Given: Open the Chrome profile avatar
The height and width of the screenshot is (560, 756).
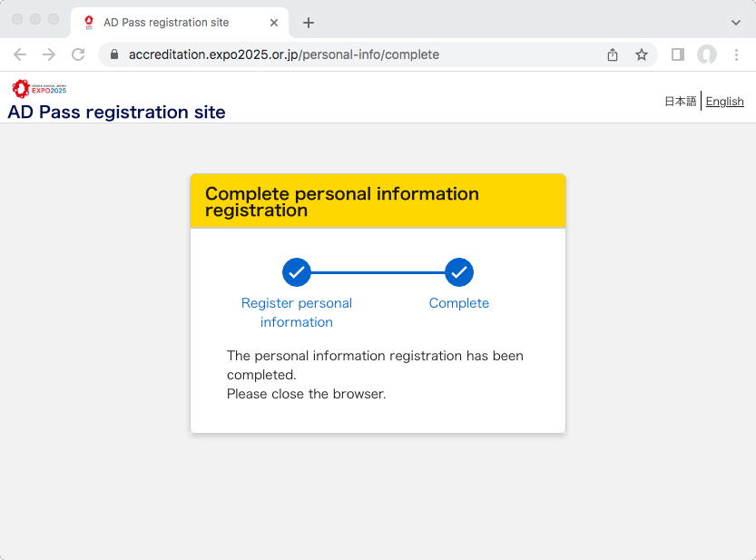Looking at the screenshot, I should pyautogui.click(x=707, y=54).
